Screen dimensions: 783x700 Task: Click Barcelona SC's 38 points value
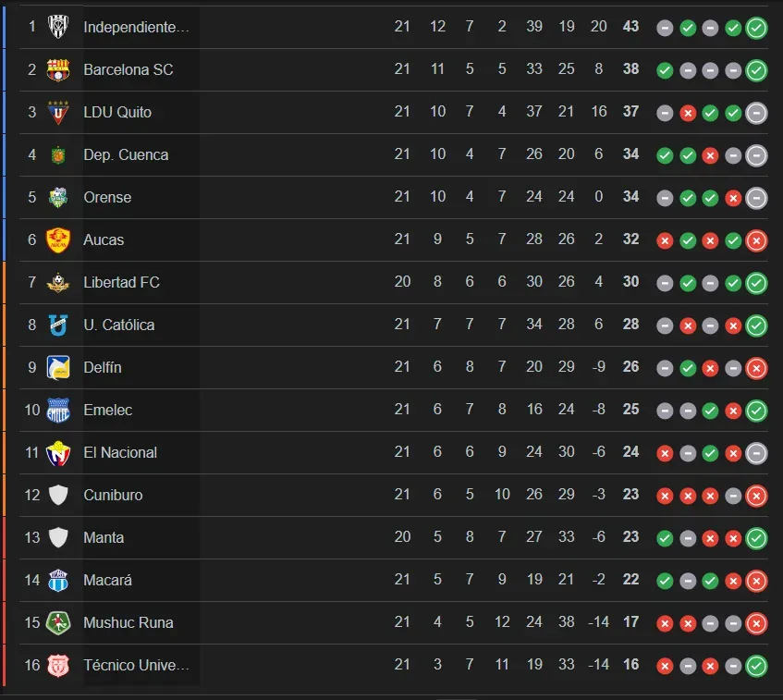tap(630, 69)
